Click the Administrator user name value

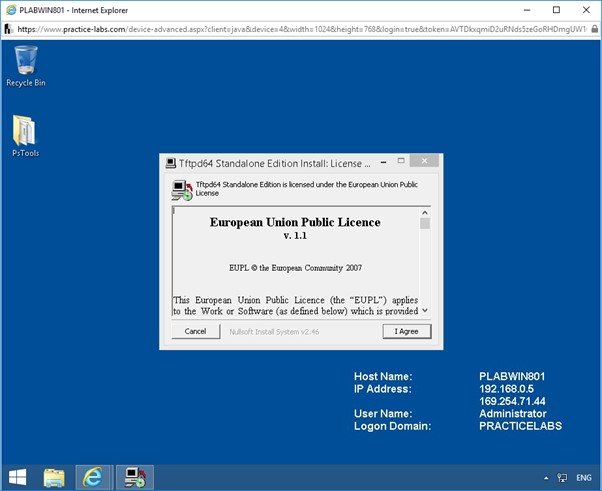[513, 413]
